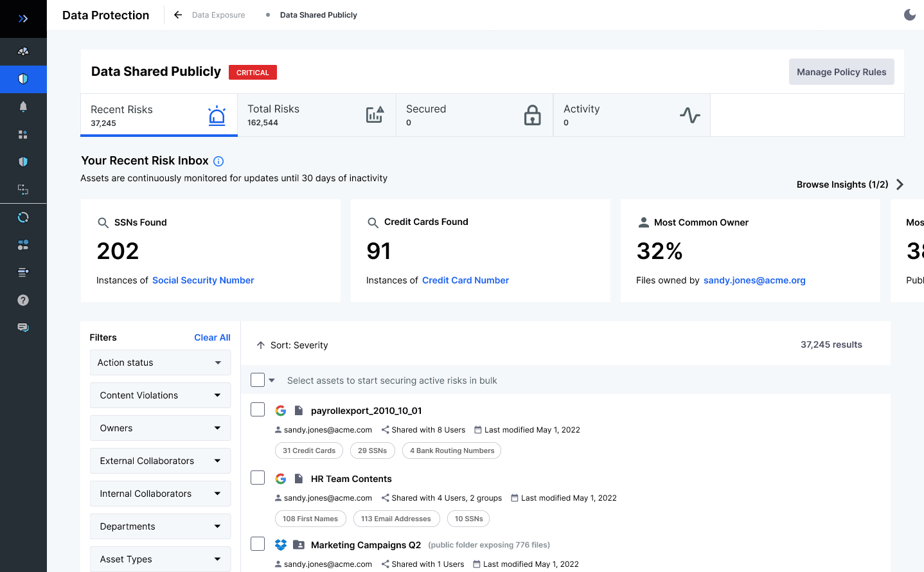Select the bulk-select all assets checkbox
924x572 pixels.
click(258, 379)
